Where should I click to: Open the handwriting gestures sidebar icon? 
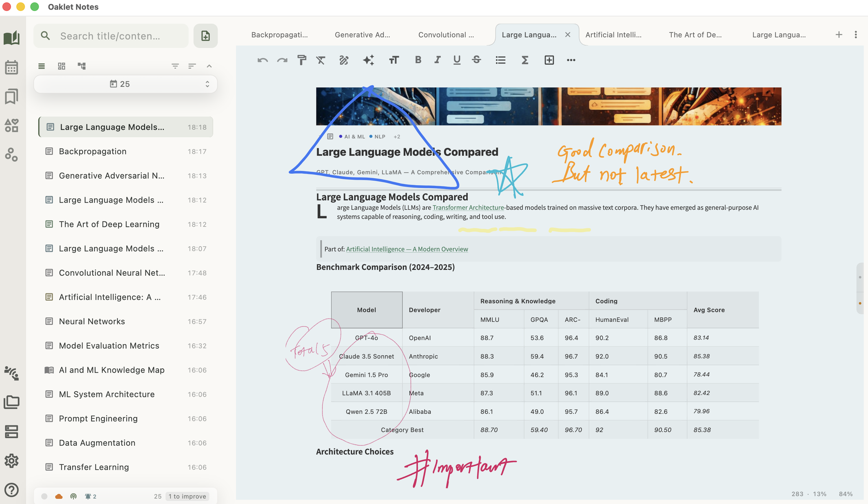pos(12,373)
